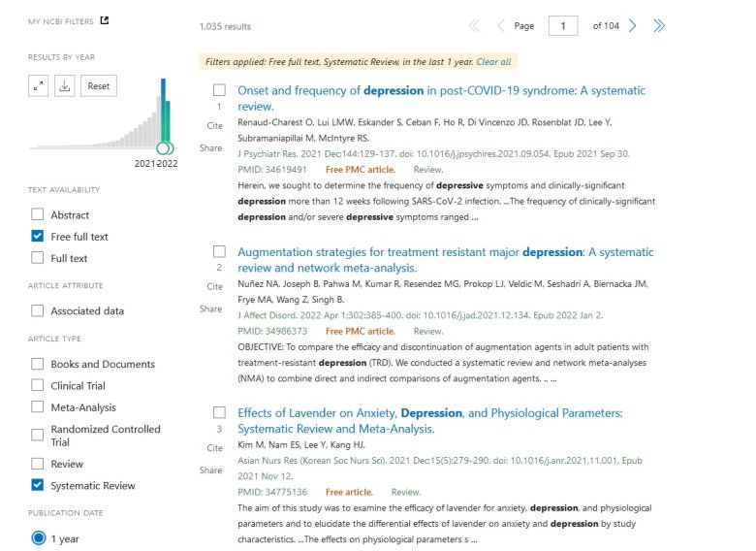Go to the next results page
Viewport: 756px width, 551px height.
pyautogui.click(x=633, y=26)
